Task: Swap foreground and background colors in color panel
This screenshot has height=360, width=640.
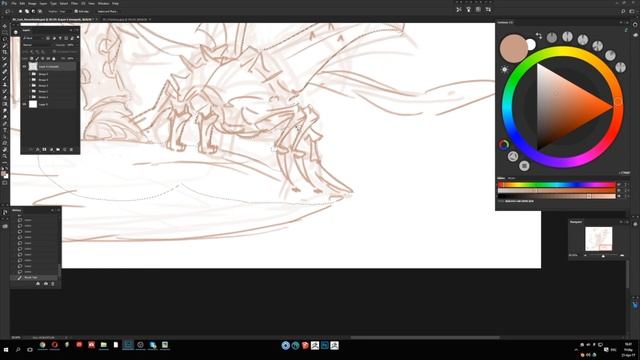Action: point(539,36)
